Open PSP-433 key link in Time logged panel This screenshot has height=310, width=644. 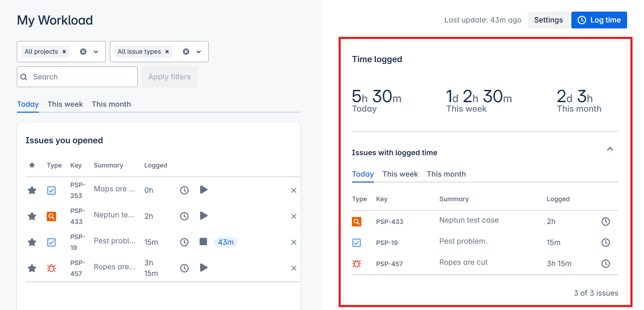pyautogui.click(x=390, y=222)
